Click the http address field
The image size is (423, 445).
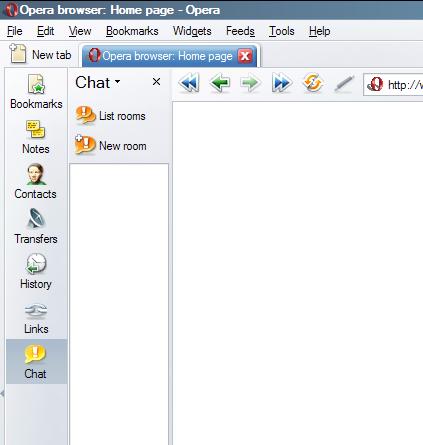click(393, 85)
